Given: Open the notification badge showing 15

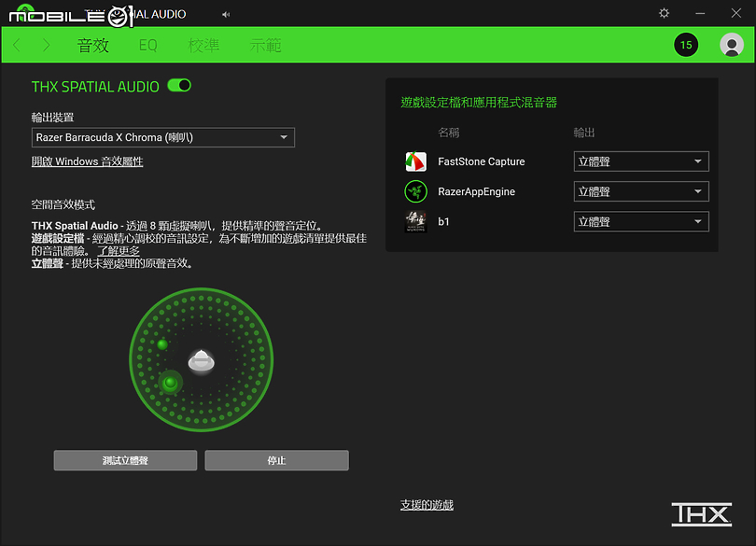Looking at the screenshot, I should click(x=686, y=45).
